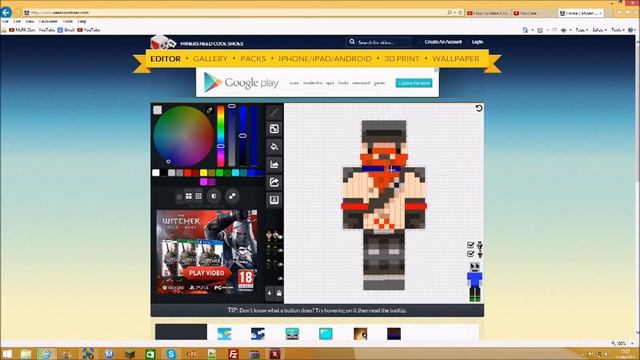Click the chart-style tool icon below the bucket
The image size is (640, 360).
274,164
